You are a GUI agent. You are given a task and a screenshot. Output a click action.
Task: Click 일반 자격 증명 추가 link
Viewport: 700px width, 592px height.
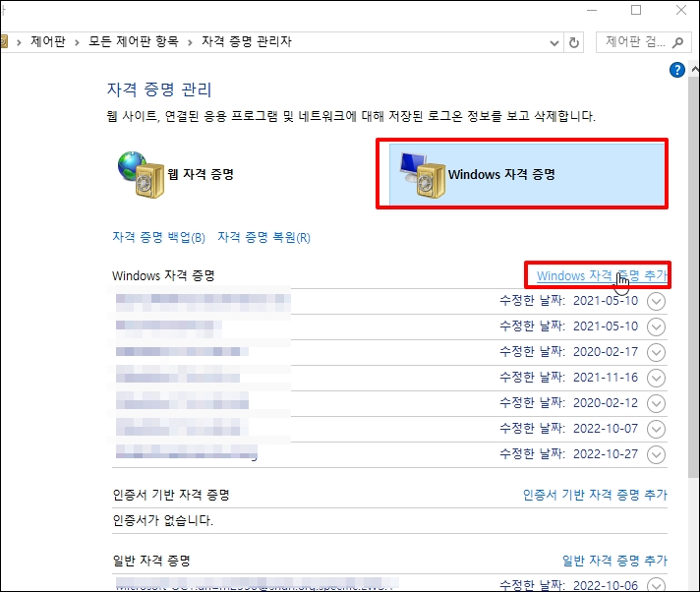[614, 561]
